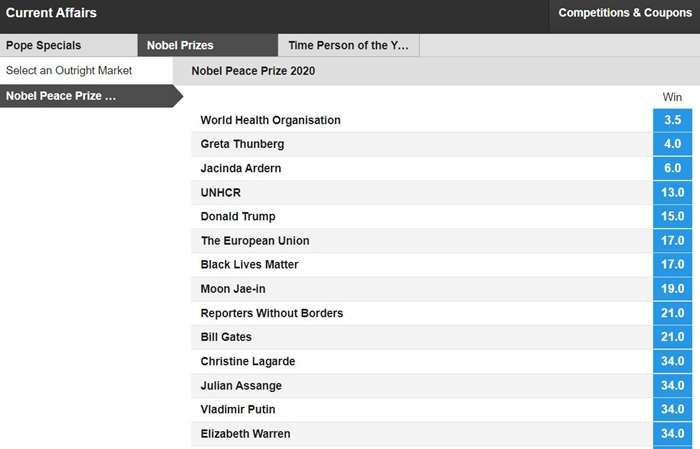Click the Current Affairs header title
This screenshot has width=700, height=449.
tap(51, 13)
